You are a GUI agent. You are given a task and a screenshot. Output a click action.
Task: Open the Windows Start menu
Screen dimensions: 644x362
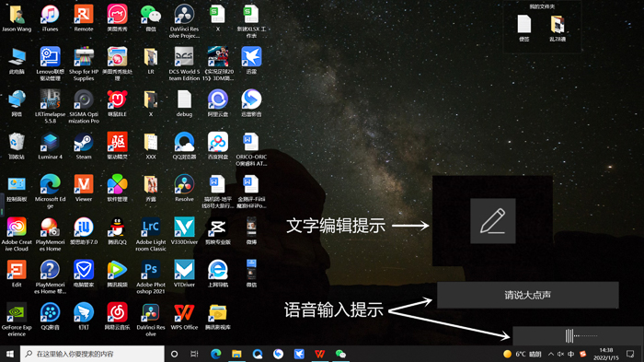coord(10,354)
